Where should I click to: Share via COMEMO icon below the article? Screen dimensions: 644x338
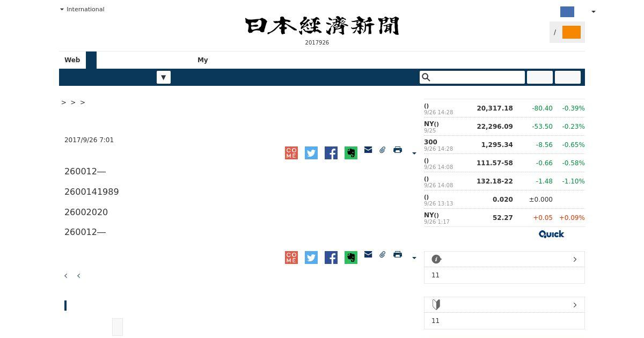point(291,258)
